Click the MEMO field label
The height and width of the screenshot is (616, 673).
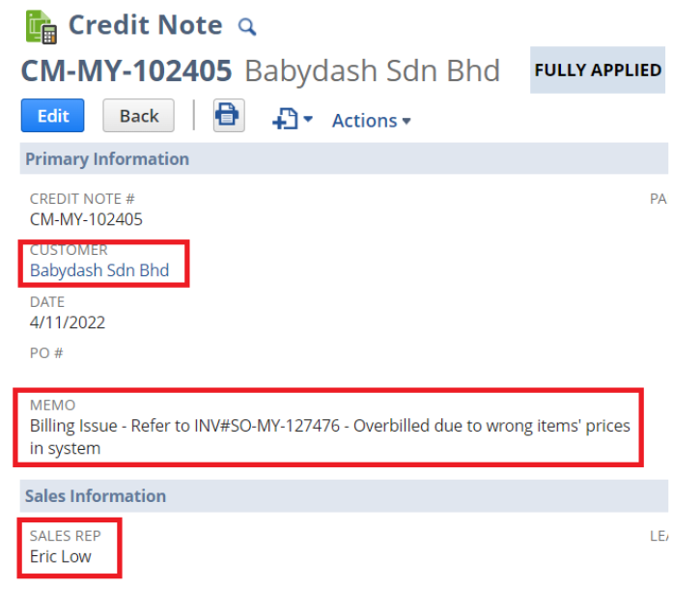click(53, 405)
